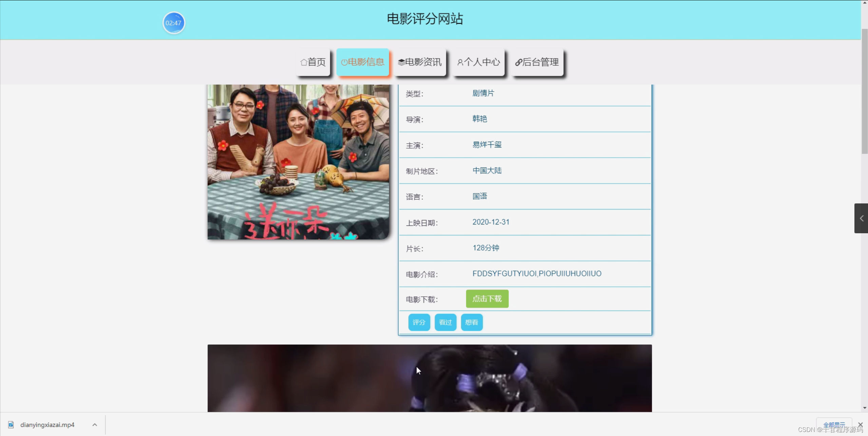Open dianyingxiazai.mp4 download options chevron

(x=95, y=424)
